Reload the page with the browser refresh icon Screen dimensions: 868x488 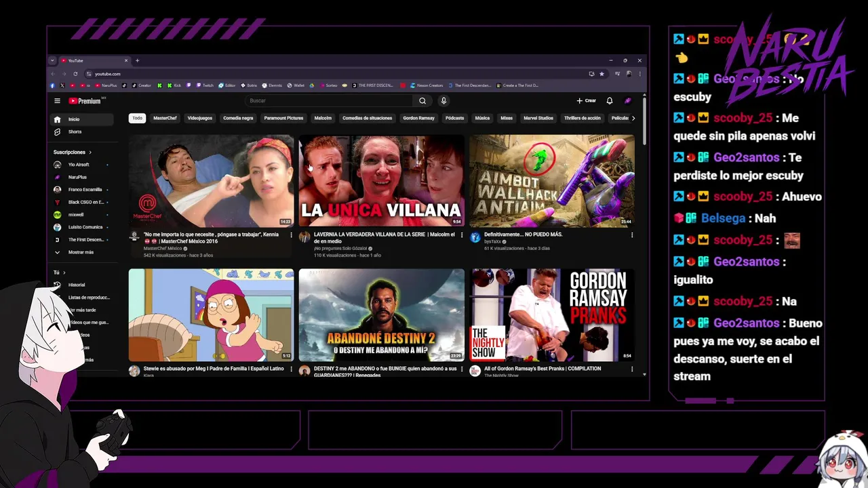75,74
